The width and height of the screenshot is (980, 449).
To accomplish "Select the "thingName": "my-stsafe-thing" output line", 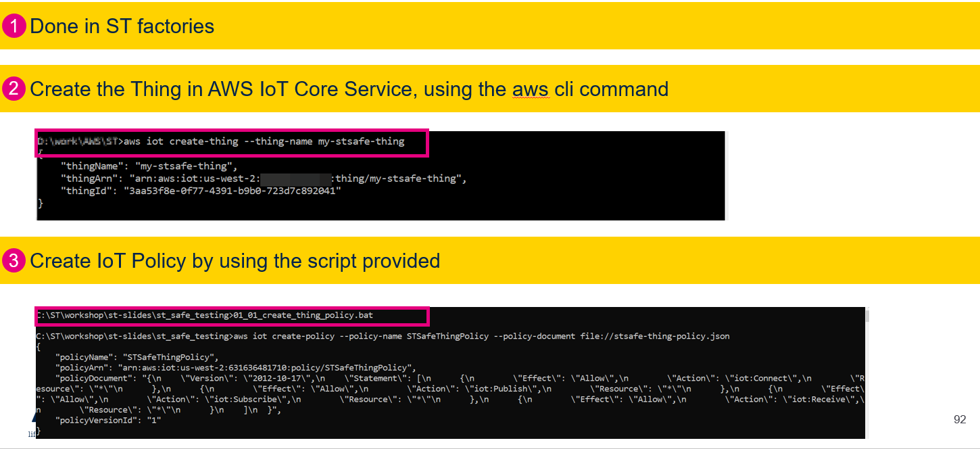I will click(149, 166).
